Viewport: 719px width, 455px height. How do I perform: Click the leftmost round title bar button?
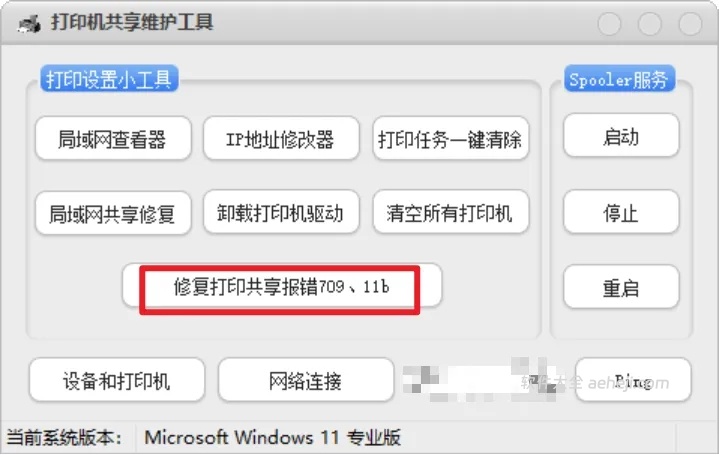[609, 23]
